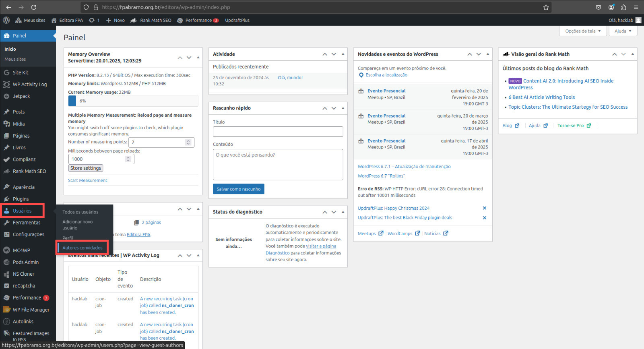
Task: Toggle the Rascunho rápido panel collapse arrow
Action: pos(343,108)
